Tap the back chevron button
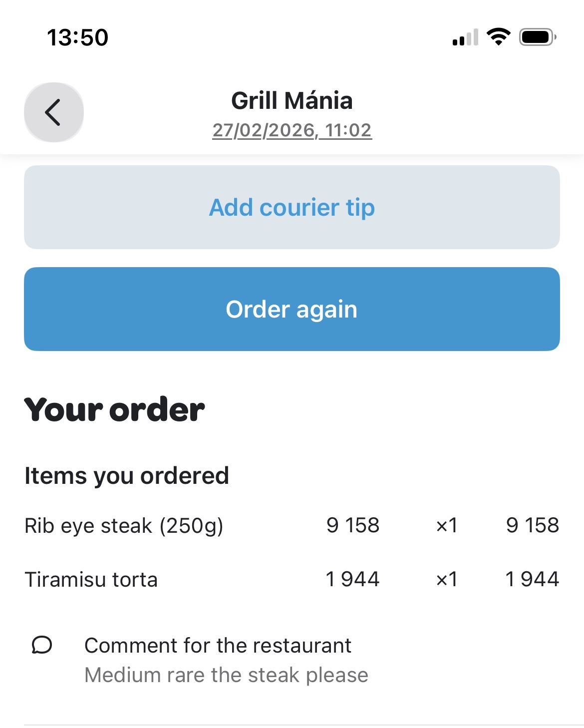The width and height of the screenshot is (584, 728). 53,112
